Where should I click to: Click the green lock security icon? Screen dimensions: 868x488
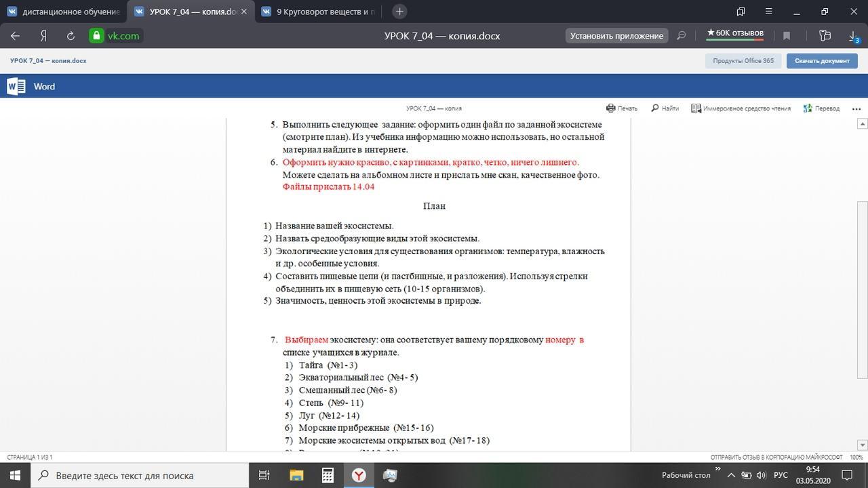coord(96,36)
